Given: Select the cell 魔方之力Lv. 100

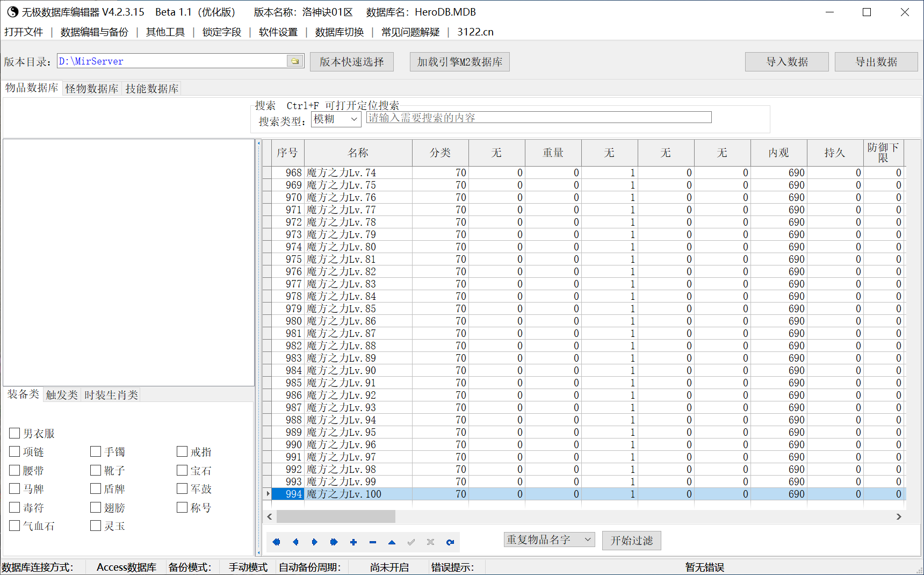Looking at the screenshot, I should [358, 494].
